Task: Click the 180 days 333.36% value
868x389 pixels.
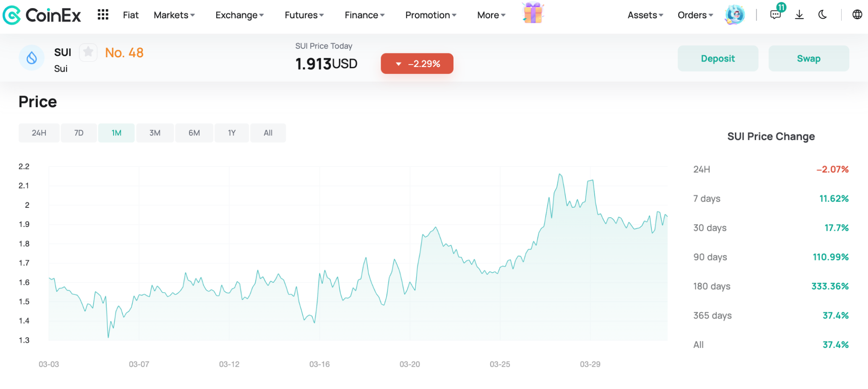Action: pos(830,286)
